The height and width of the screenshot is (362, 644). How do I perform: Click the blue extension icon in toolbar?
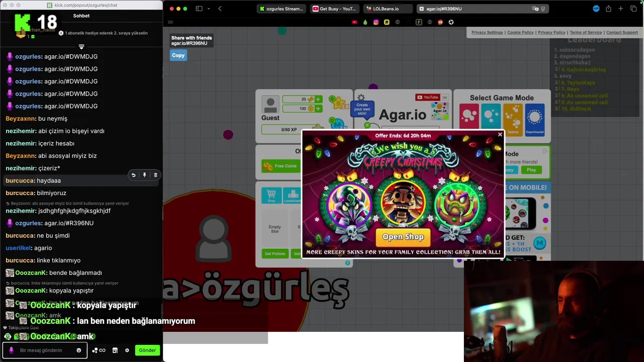[x=596, y=9]
